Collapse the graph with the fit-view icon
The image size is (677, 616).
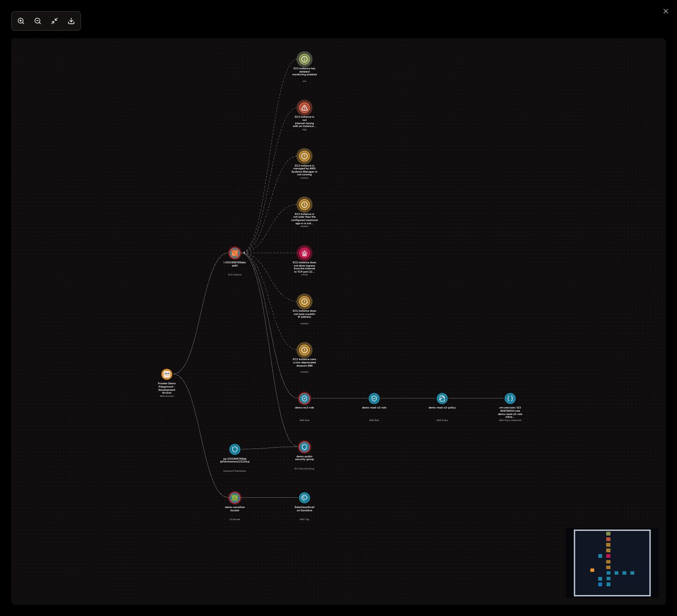(54, 21)
